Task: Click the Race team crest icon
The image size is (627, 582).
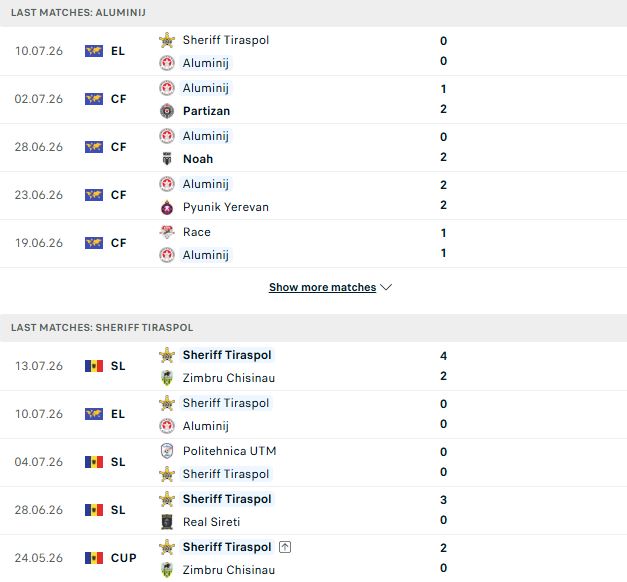Action: point(167,232)
